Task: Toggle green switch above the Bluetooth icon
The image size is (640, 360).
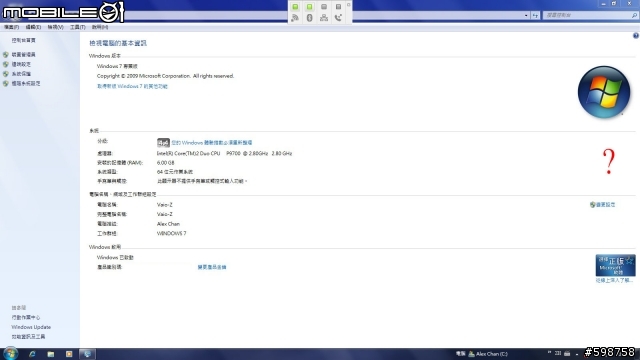Action: point(309,7)
